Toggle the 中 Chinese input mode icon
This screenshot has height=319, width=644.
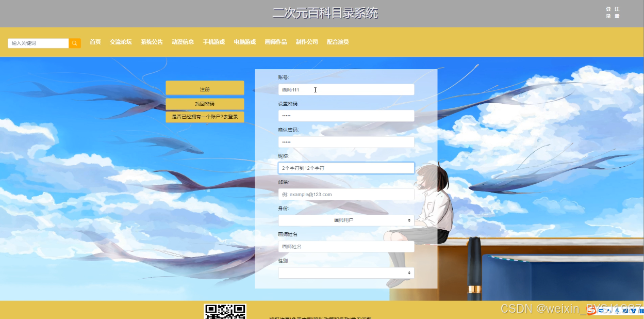pos(601,311)
